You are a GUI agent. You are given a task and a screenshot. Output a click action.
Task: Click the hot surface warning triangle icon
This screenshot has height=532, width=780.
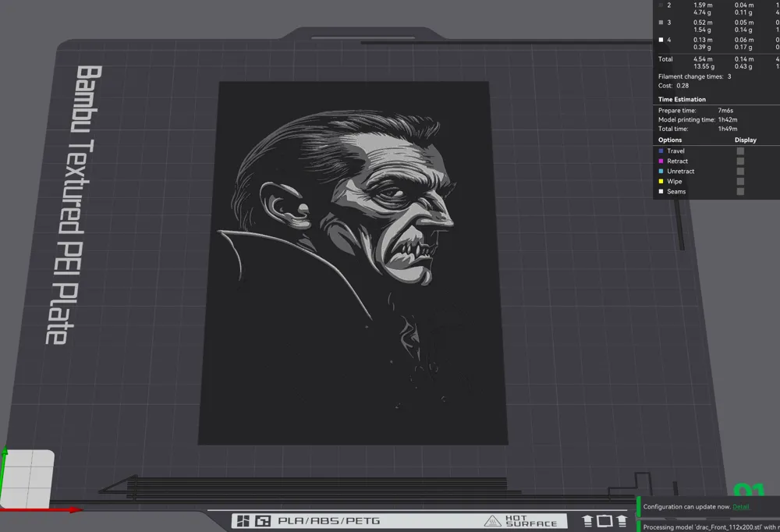[492, 521]
